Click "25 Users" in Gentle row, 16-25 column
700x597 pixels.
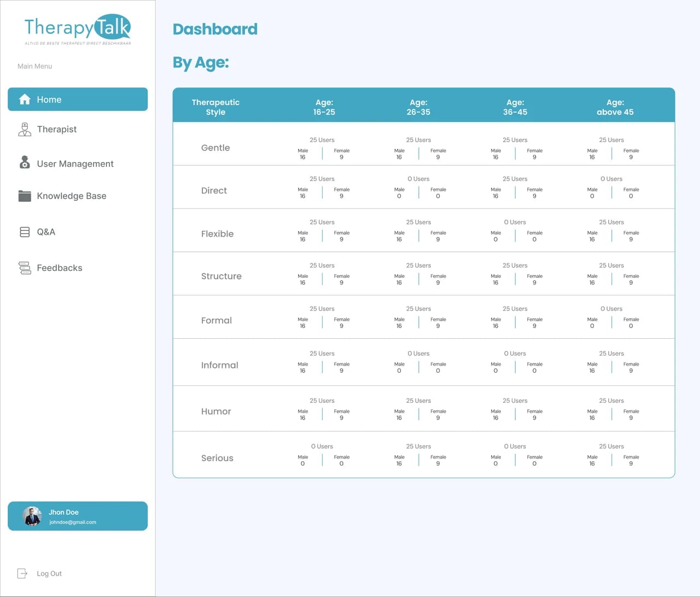coord(322,140)
